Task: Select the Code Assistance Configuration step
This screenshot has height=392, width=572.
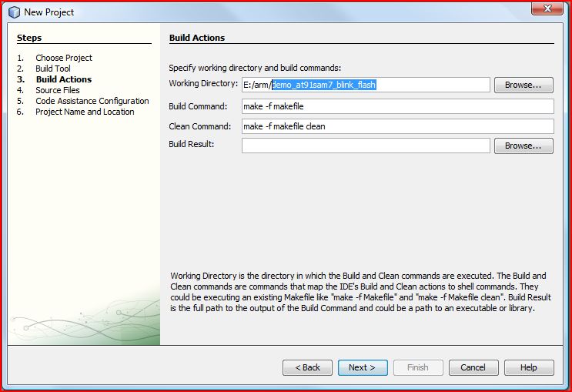Action: tap(92, 101)
